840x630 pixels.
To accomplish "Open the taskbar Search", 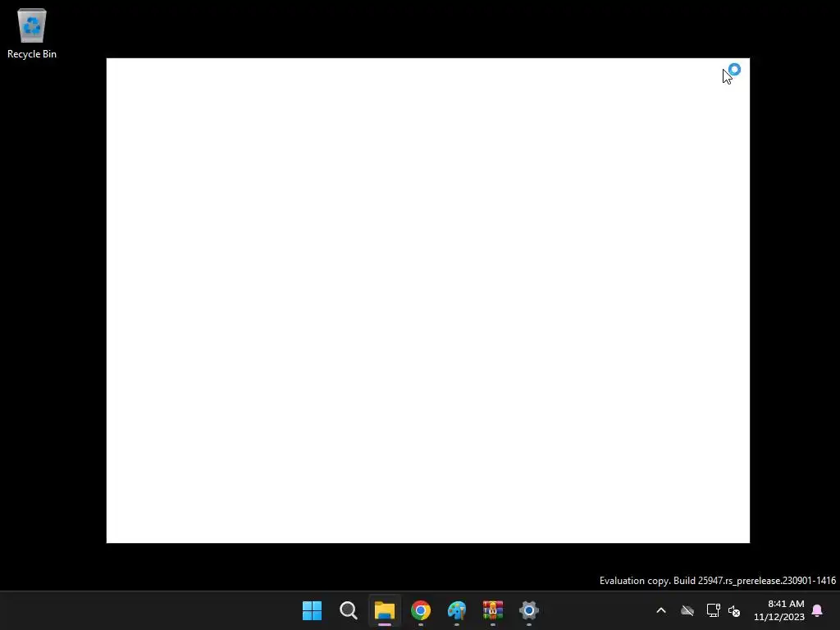I will pyautogui.click(x=348, y=610).
